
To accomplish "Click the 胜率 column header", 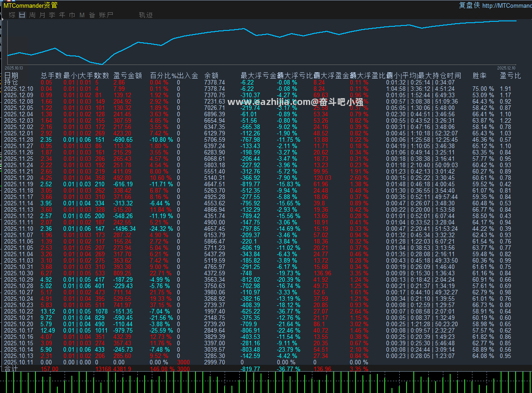I will 479,75.
